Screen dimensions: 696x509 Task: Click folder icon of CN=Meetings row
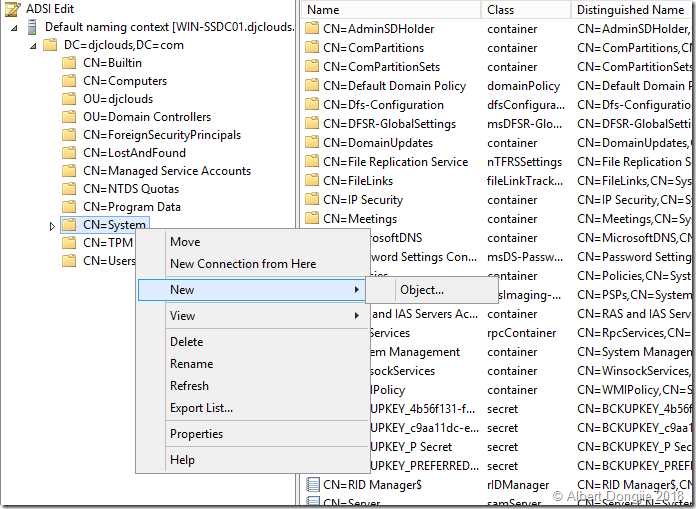point(312,218)
